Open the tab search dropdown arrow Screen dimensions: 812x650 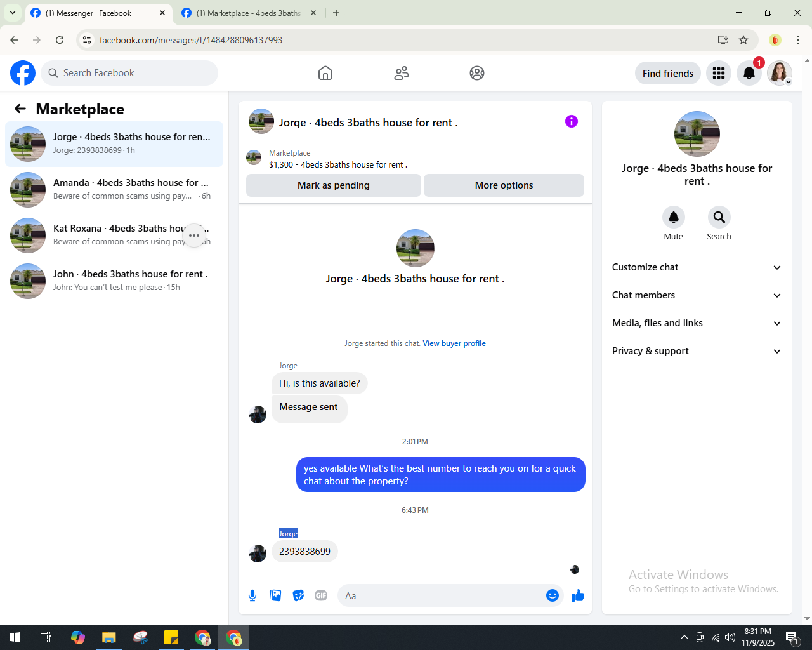click(x=12, y=13)
